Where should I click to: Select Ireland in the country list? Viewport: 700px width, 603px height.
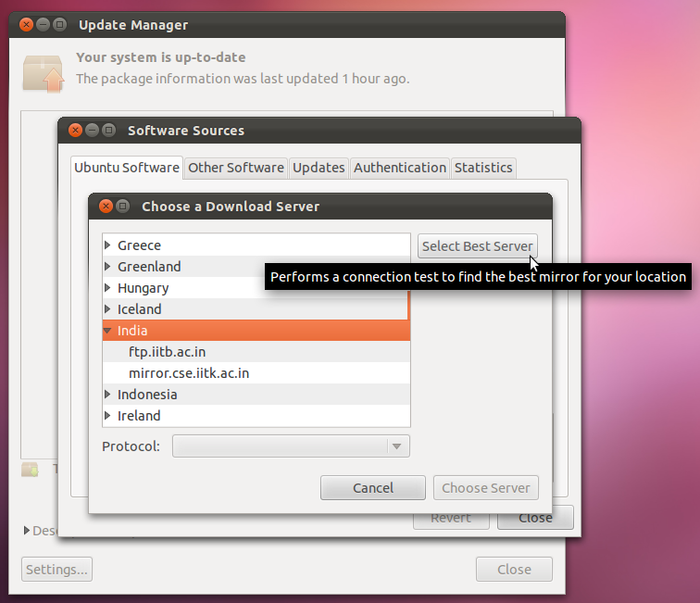256,416
